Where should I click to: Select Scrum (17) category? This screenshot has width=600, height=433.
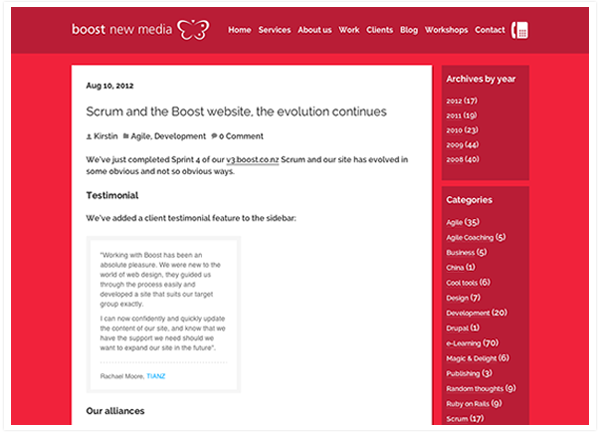(x=465, y=418)
